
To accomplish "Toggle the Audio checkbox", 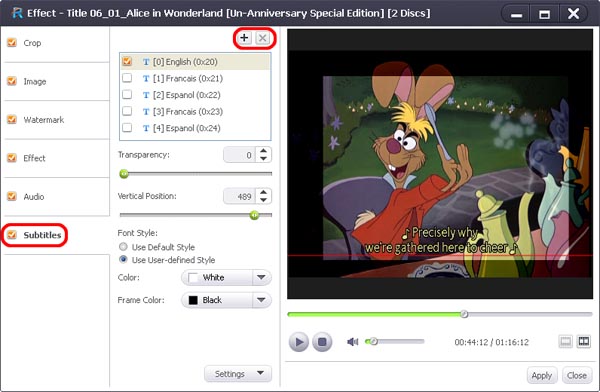I will [x=12, y=196].
